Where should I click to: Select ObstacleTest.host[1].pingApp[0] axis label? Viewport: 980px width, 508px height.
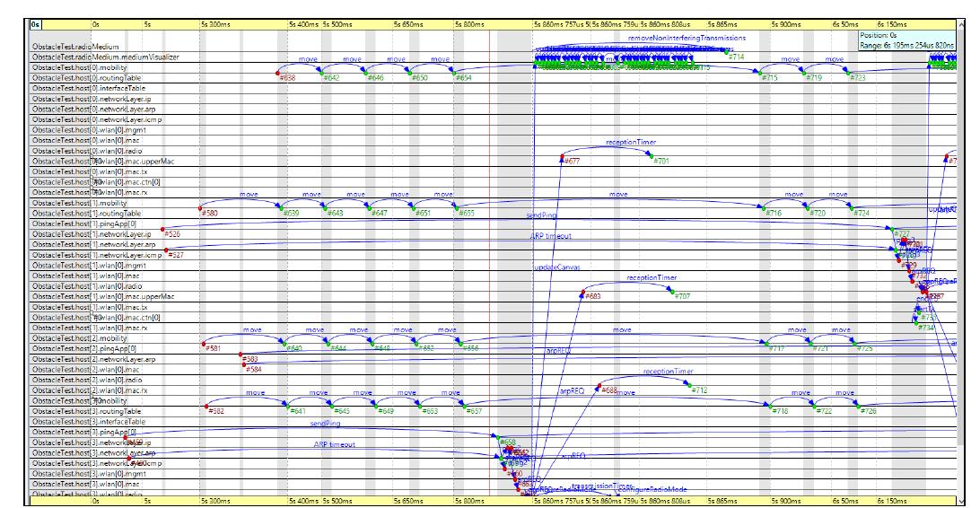point(83,223)
